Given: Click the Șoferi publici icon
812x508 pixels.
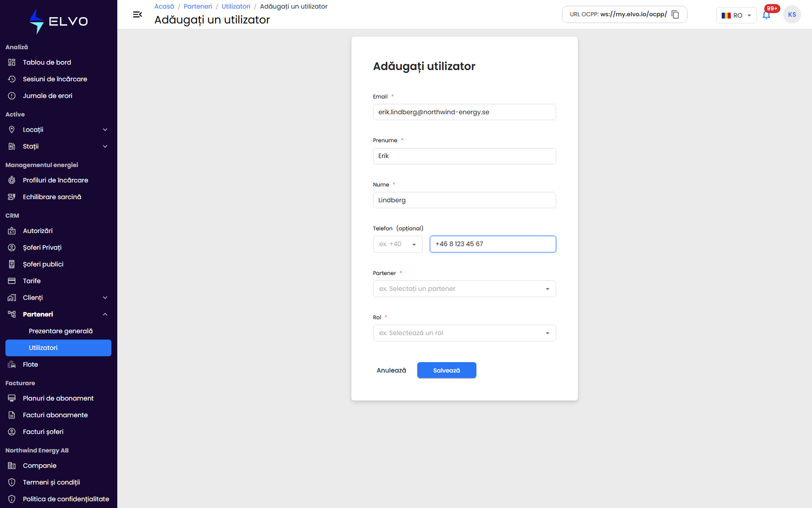Looking at the screenshot, I should [12, 264].
